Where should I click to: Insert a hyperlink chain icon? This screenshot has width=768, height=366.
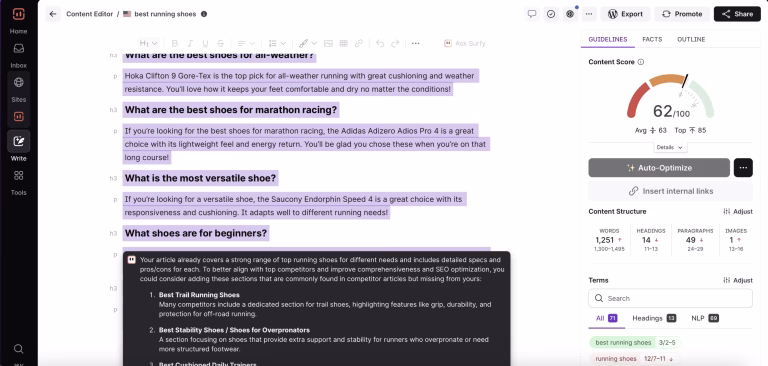(359, 43)
